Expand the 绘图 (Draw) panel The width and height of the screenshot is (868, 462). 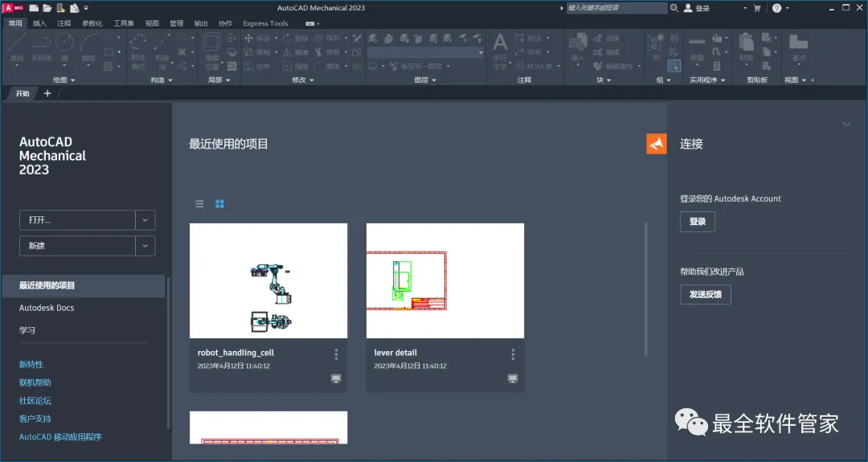(63, 80)
